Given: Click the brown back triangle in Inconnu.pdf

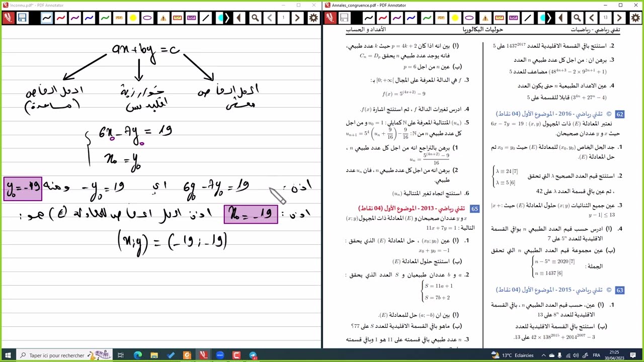Looking at the screenshot, I should tap(238, 18).
